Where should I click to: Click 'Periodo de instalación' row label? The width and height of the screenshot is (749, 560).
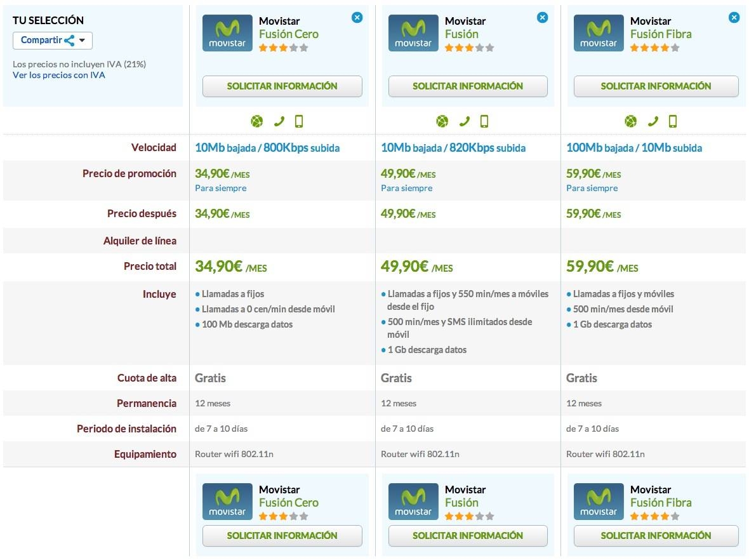coord(126,429)
